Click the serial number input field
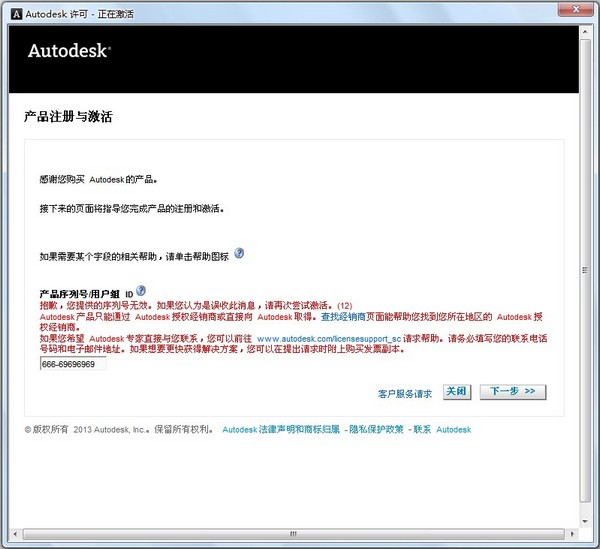Image resolution: width=600 pixels, height=549 pixels. coord(73,364)
